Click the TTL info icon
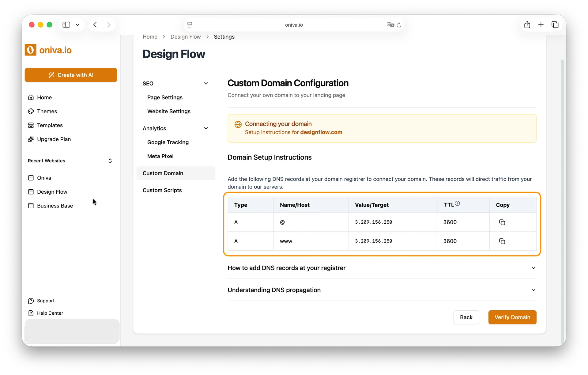The height and width of the screenshot is (375, 588). [x=457, y=203]
